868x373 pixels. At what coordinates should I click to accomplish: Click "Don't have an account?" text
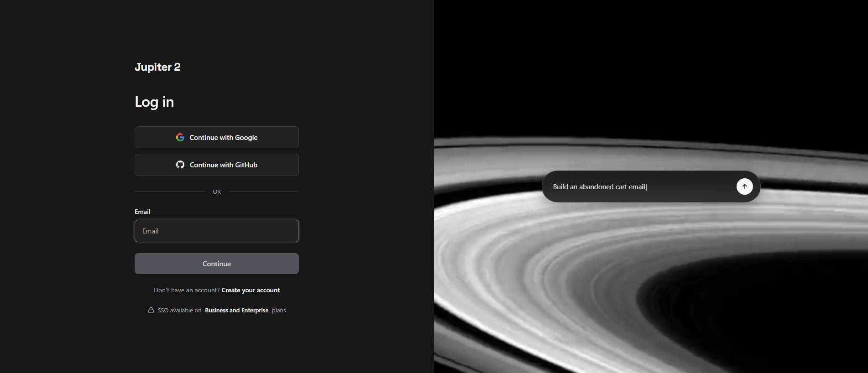coord(187,290)
